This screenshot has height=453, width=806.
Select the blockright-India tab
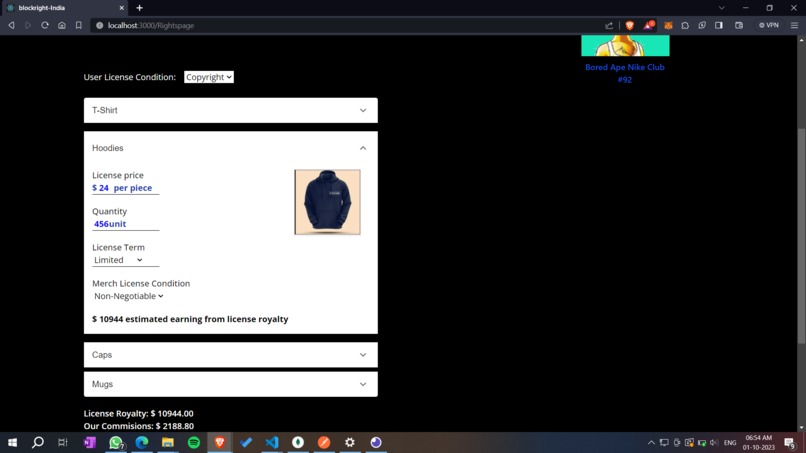click(64, 8)
